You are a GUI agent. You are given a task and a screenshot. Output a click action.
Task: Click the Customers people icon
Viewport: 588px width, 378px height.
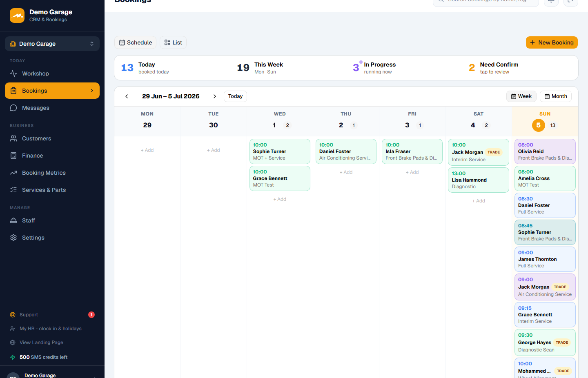pyautogui.click(x=13, y=138)
